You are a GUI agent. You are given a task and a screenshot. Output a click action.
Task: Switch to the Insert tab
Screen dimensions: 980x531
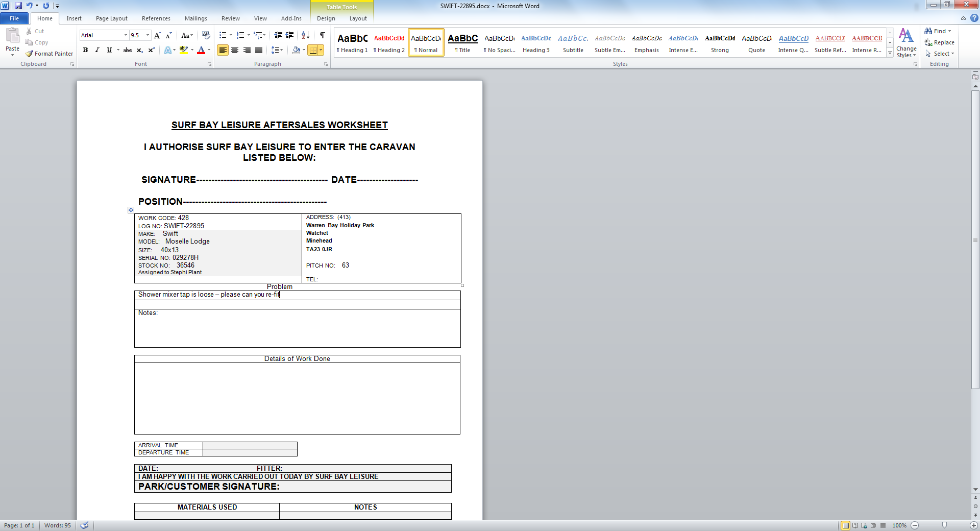click(x=74, y=18)
